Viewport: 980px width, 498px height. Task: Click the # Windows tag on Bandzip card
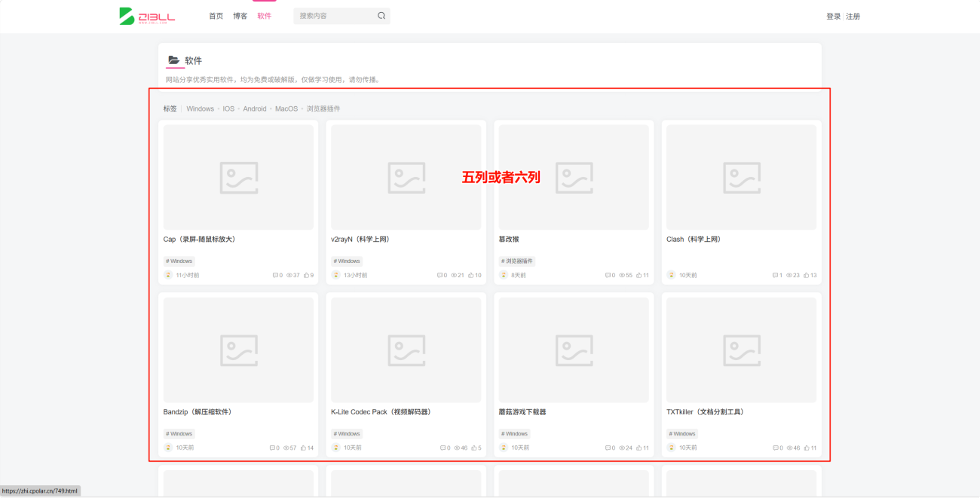(179, 434)
